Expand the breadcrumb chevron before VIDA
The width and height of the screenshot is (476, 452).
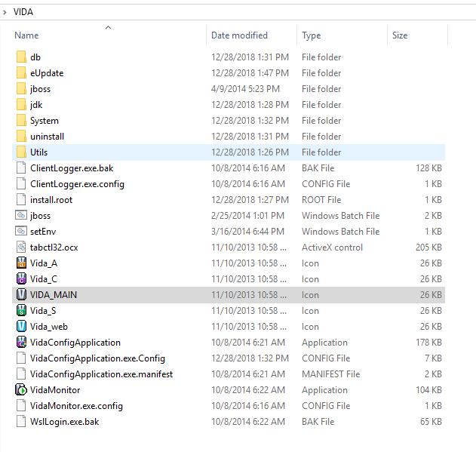point(6,12)
